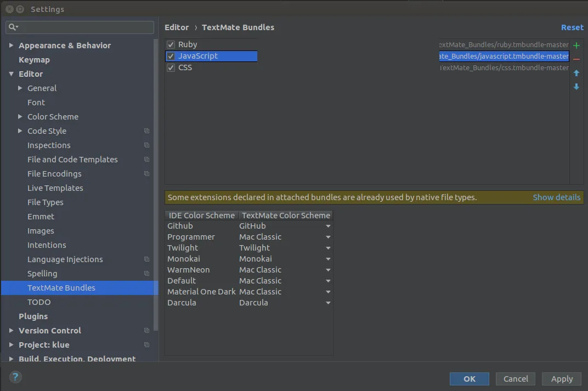Click the green add bundle plus icon
588x391 pixels.
[576, 46]
